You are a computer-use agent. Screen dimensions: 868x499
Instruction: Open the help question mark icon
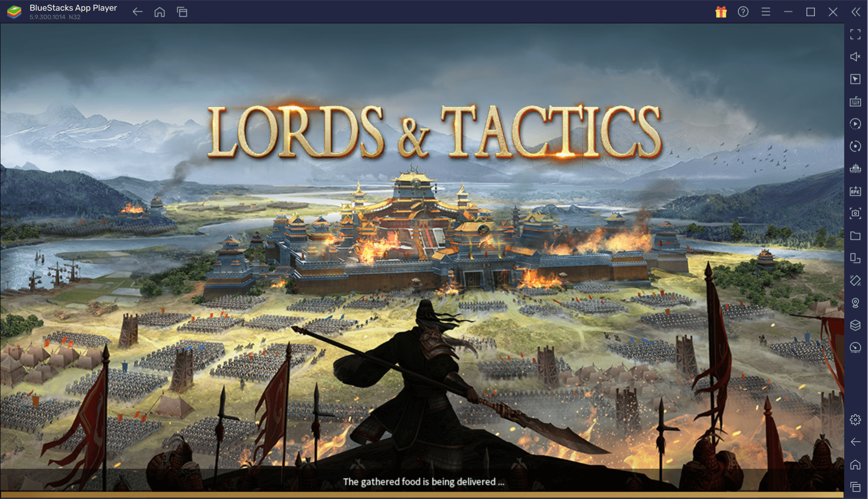tap(744, 12)
